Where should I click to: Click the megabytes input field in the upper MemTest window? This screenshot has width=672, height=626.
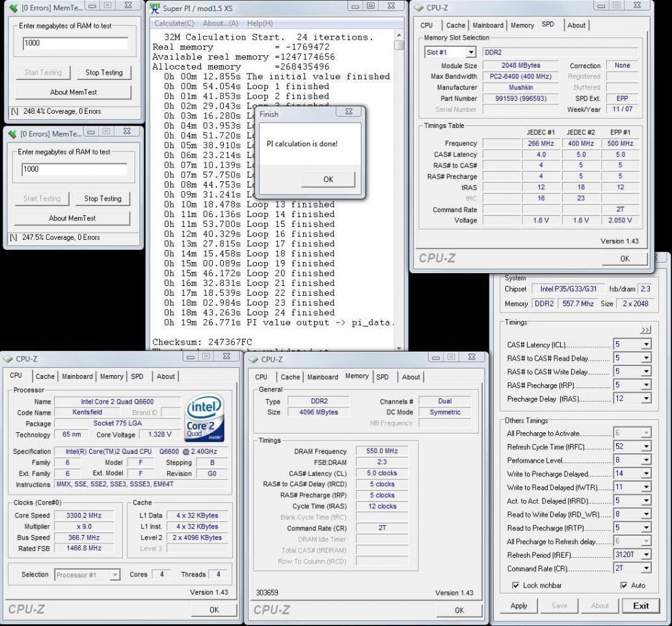[x=75, y=44]
